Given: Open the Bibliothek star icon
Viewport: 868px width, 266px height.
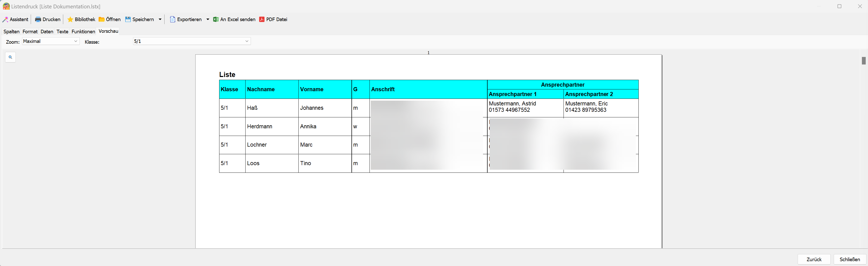Looking at the screenshot, I should coord(70,20).
